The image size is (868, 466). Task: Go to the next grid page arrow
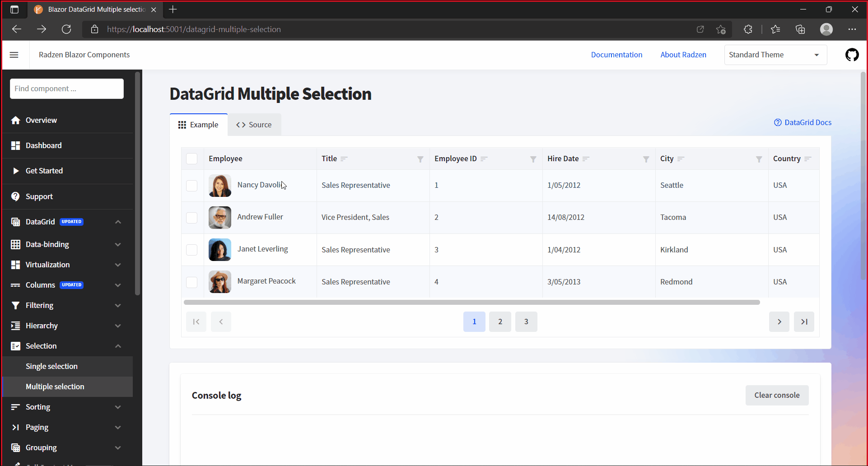point(779,322)
